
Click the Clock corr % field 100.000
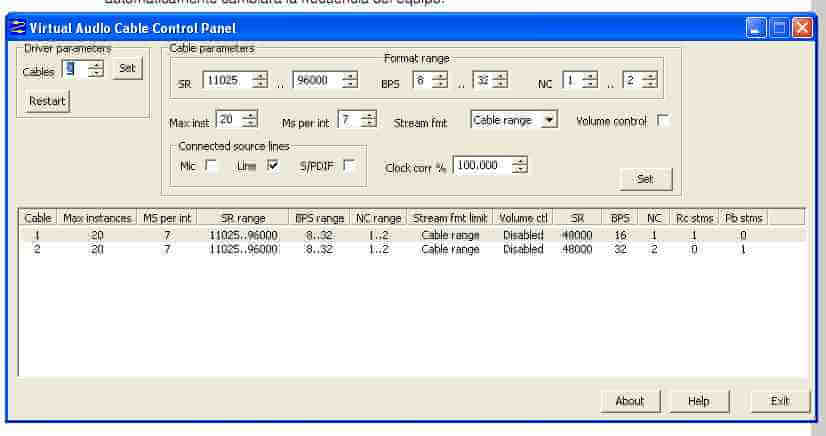tap(482, 165)
